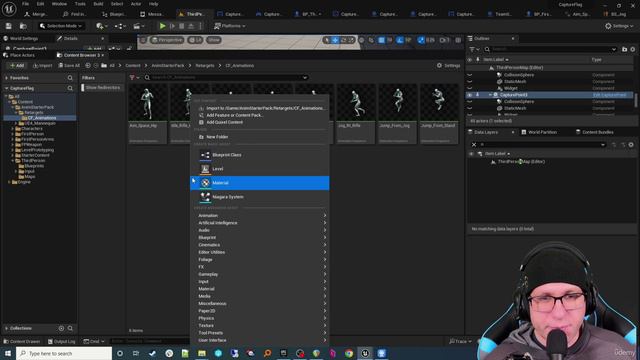This screenshot has width=640, height=360.
Task: Click the Add button in Content Browser
Action: point(17,65)
